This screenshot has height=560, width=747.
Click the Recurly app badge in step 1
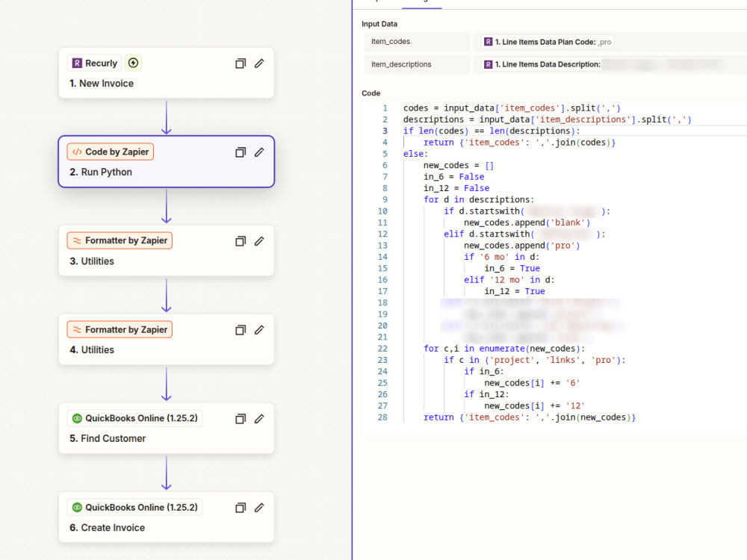pos(94,63)
